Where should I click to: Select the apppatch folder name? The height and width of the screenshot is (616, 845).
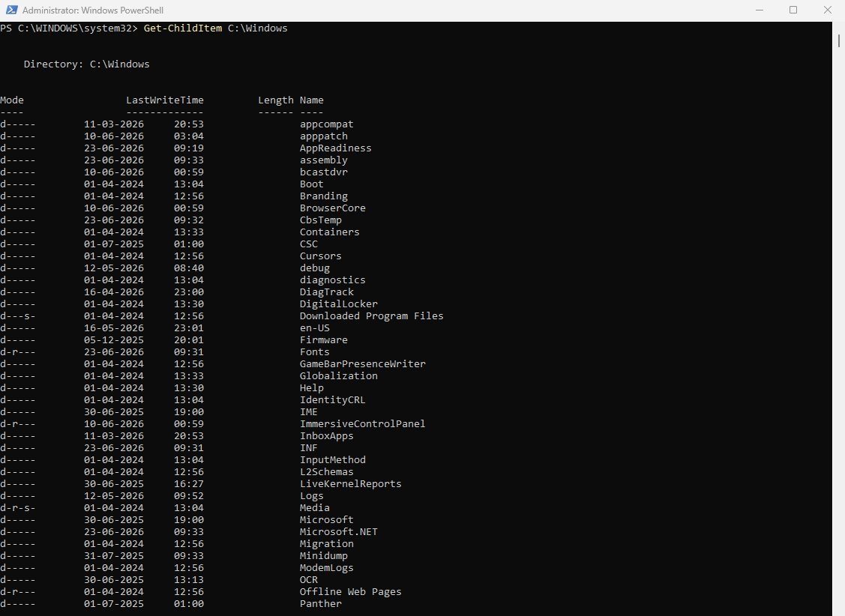pos(323,136)
